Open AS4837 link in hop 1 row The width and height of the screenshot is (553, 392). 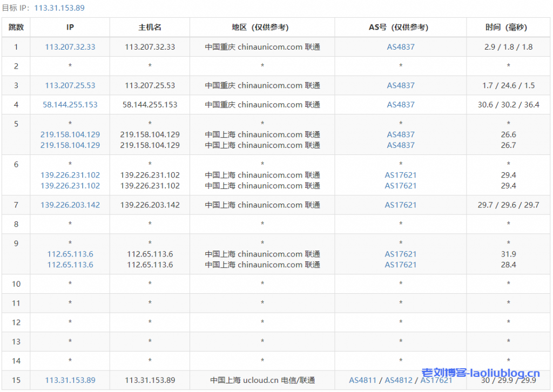pos(401,47)
